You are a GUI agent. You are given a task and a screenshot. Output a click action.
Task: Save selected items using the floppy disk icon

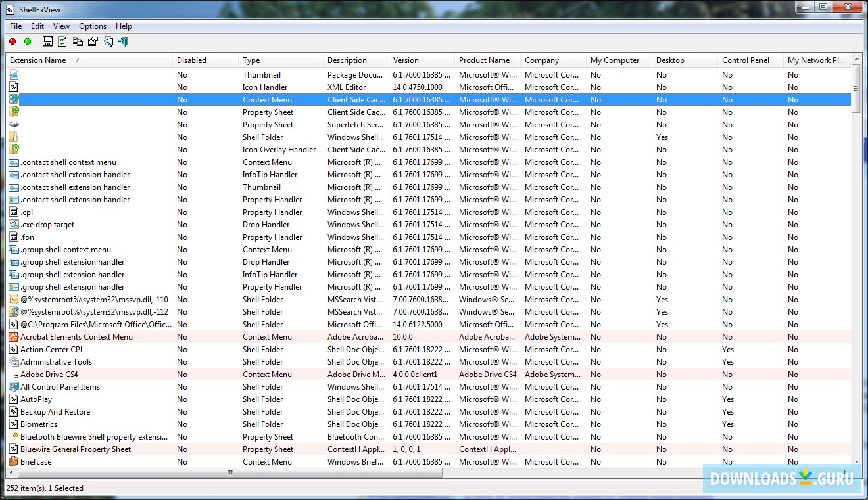[47, 41]
